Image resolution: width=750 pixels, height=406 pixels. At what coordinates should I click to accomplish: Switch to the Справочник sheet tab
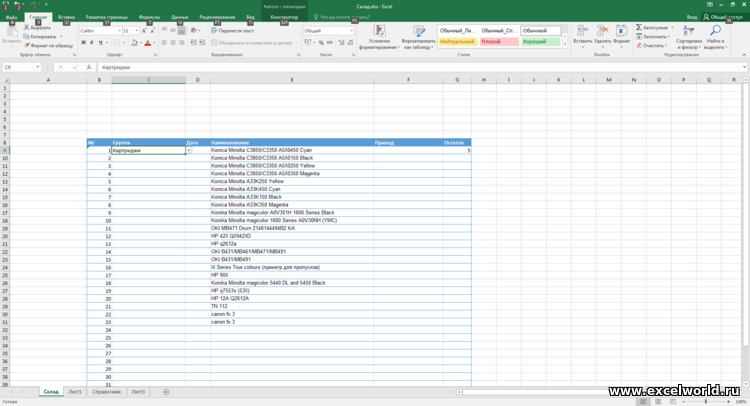106,392
